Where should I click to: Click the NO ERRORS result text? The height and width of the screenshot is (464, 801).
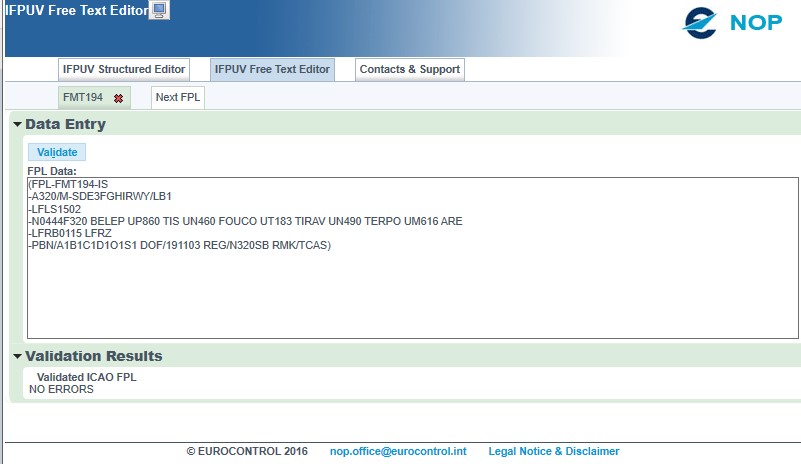61,389
